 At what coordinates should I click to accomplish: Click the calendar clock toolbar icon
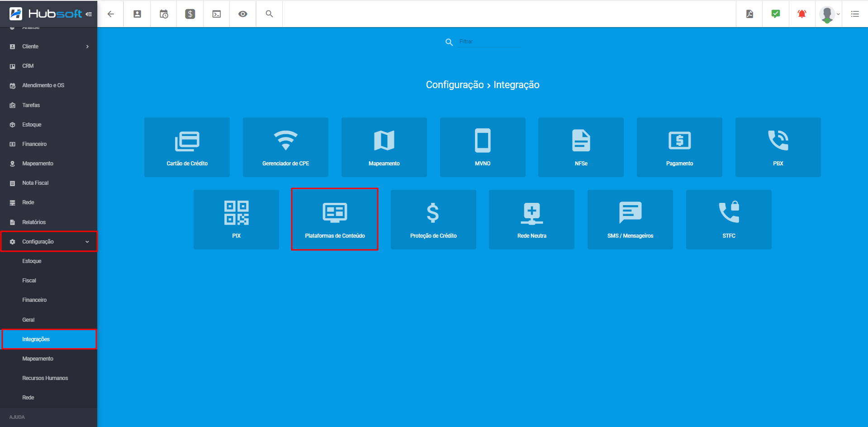164,14
